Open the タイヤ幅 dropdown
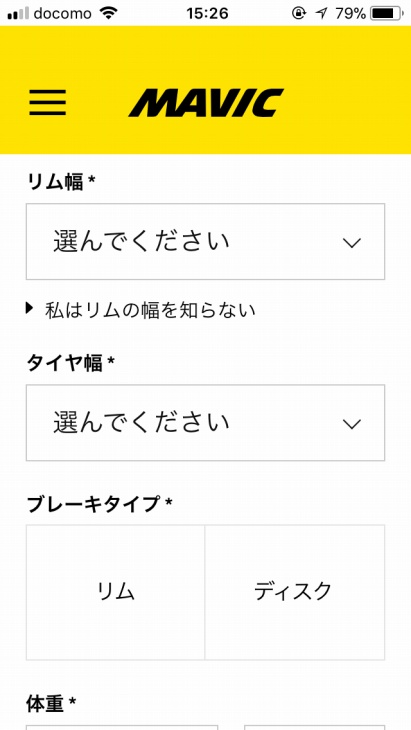Viewport: 411px width, 730px height. pyautogui.click(x=205, y=423)
